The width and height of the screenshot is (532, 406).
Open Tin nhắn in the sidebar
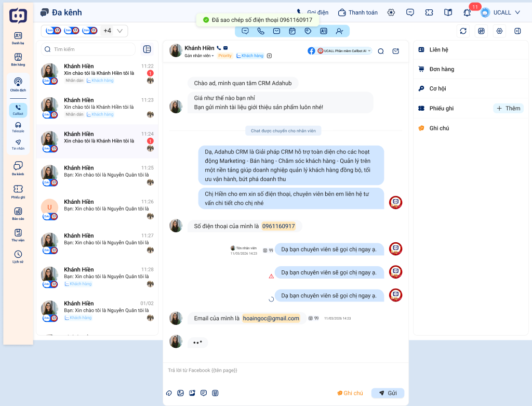click(18, 145)
